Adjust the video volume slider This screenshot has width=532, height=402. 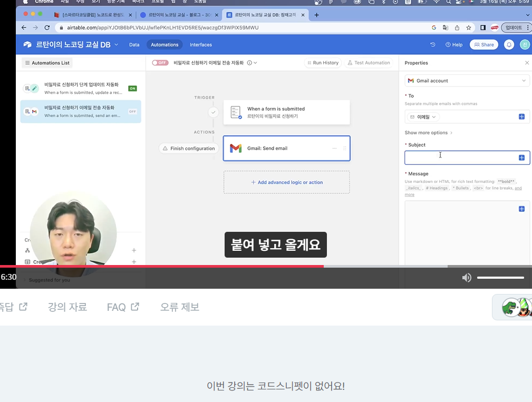(500, 278)
